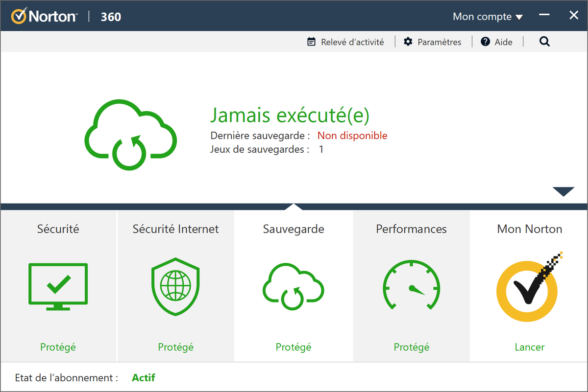The width and height of the screenshot is (588, 392).
Task: Click the Etat de l'abonnement label
Action: pyautogui.click(x=67, y=378)
